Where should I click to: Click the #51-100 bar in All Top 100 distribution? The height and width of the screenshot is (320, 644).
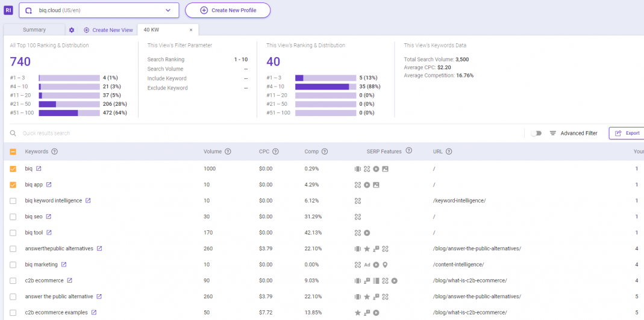click(69, 113)
